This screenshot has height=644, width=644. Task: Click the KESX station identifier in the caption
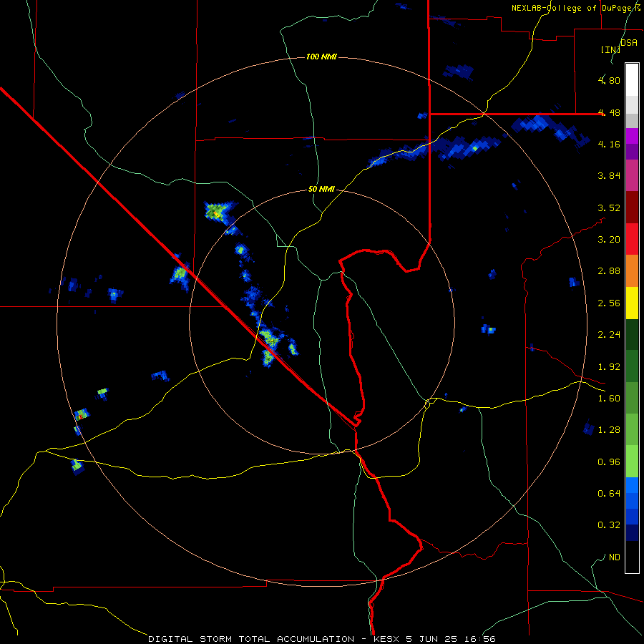point(387,639)
